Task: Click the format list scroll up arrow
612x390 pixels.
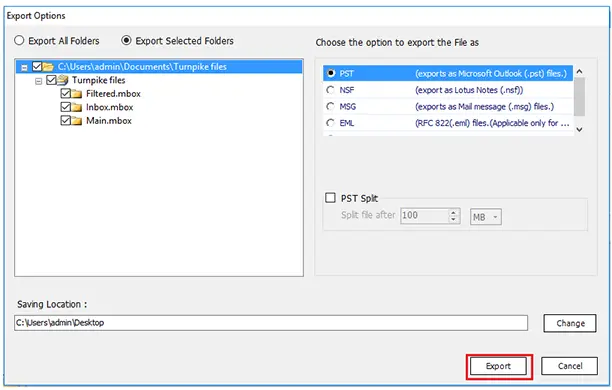Action: tap(580, 71)
